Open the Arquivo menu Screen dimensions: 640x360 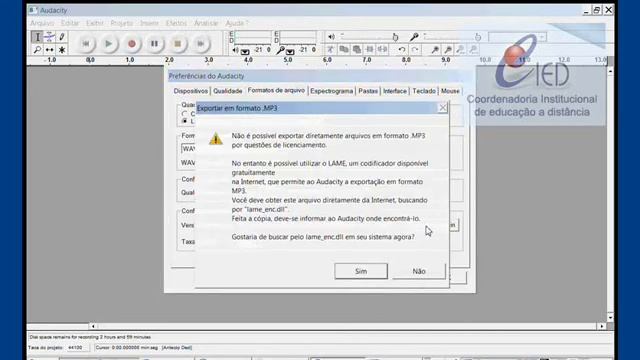(x=42, y=23)
